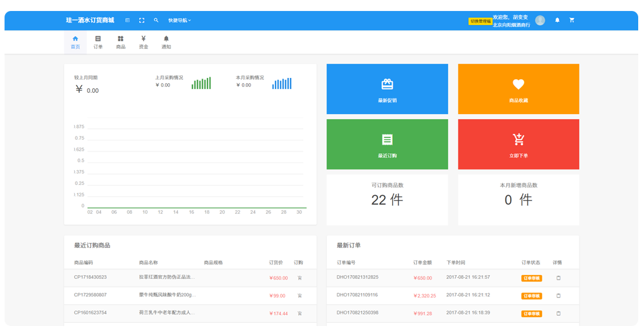Select the 通知 tab
The image size is (644, 335).
(166, 42)
